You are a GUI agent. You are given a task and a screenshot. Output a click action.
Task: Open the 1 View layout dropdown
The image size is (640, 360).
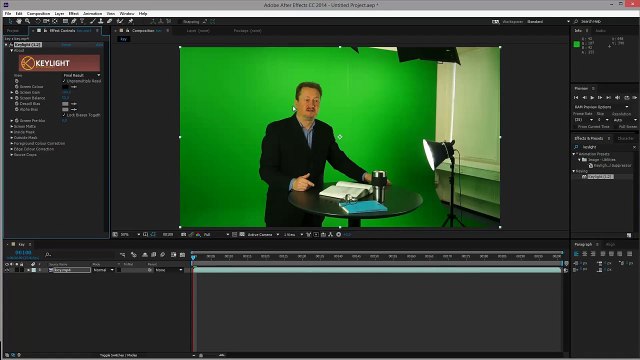coord(293,235)
